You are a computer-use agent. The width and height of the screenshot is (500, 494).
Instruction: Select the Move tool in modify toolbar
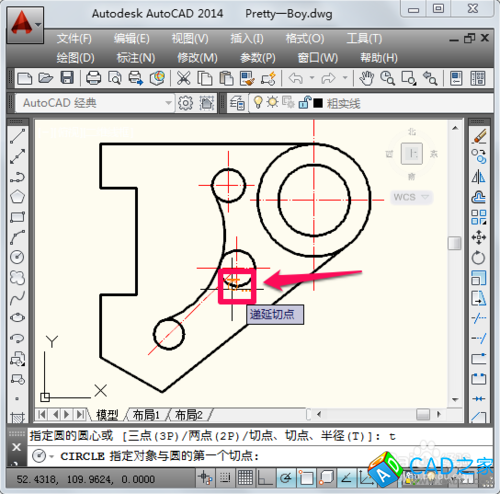[x=479, y=237]
